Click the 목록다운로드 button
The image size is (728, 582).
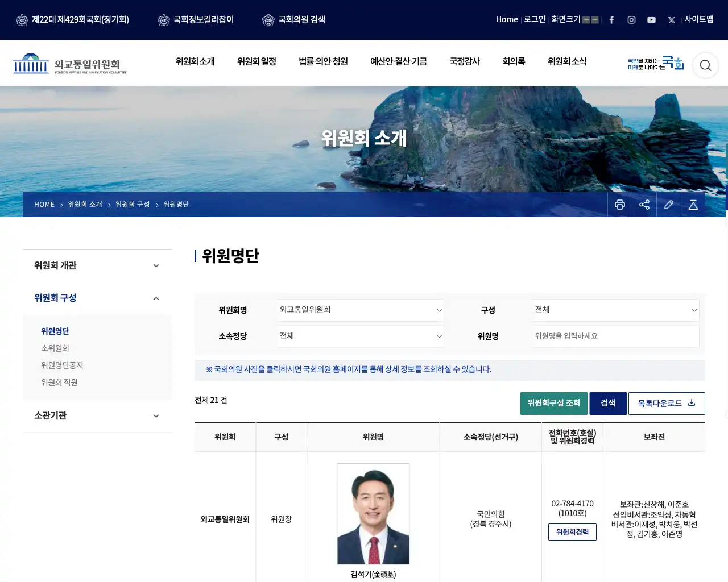pos(667,404)
